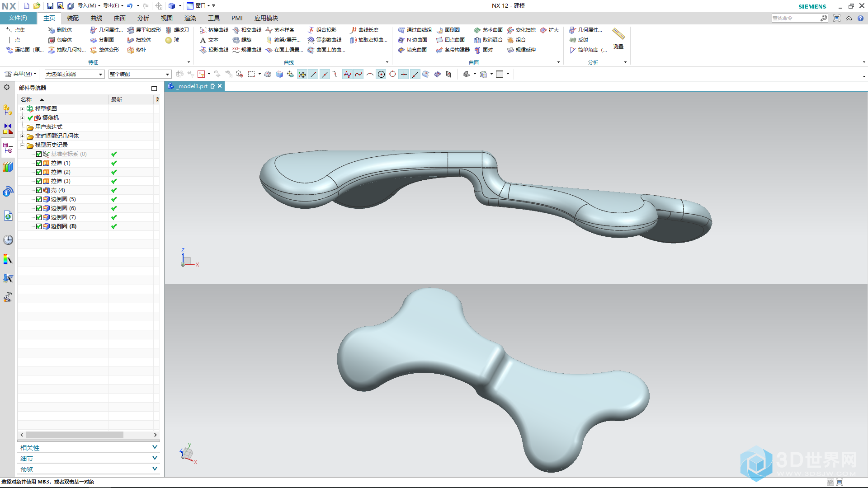
Task: Select the 曲线长度 (Curve Length) tool
Action: coord(364,30)
